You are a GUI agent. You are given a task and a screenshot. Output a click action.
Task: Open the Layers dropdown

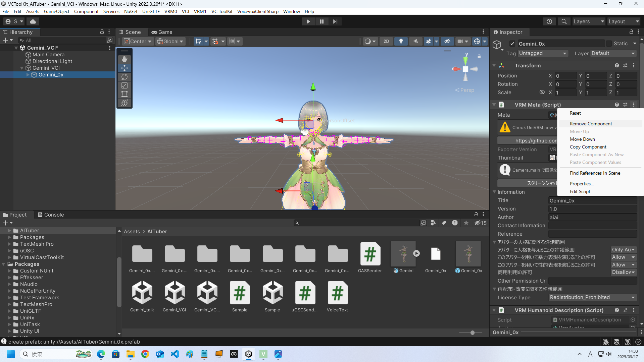[x=588, y=21]
